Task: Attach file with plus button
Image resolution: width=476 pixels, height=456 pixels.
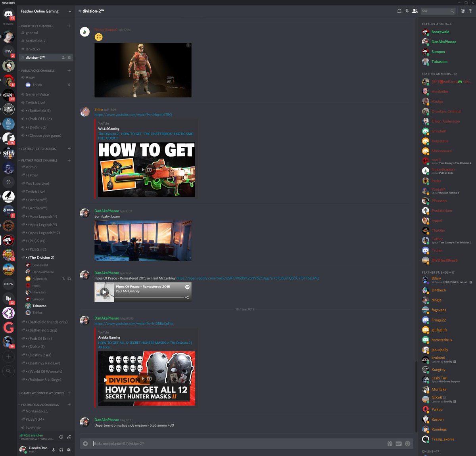Action: point(85,443)
